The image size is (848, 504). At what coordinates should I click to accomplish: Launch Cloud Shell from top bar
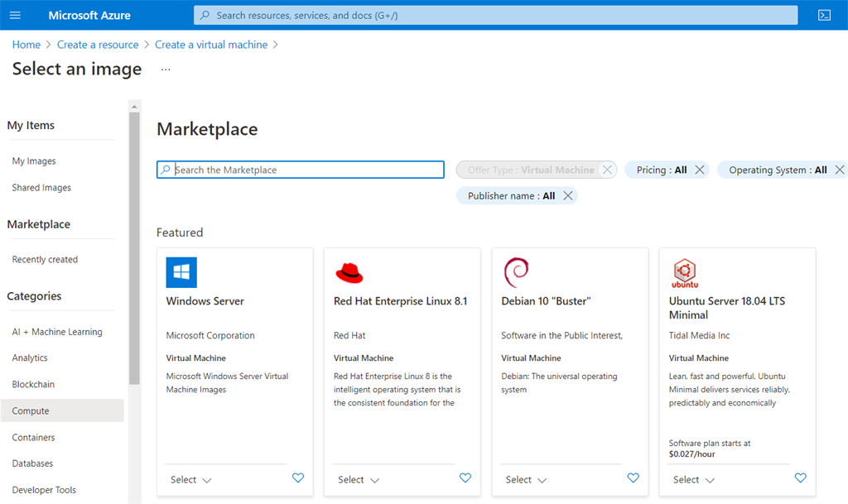point(824,15)
